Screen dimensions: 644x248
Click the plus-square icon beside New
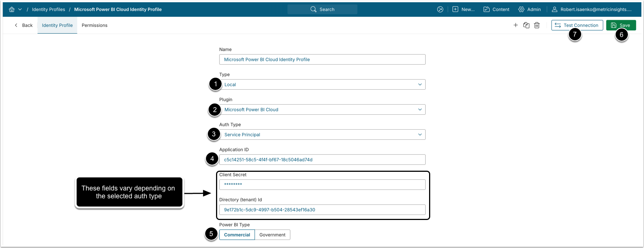(x=455, y=9)
